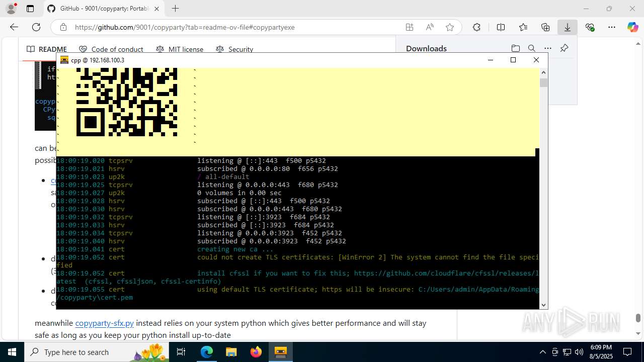The width and height of the screenshot is (644, 362).
Task: Toggle split screen view
Action: click(501, 27)
